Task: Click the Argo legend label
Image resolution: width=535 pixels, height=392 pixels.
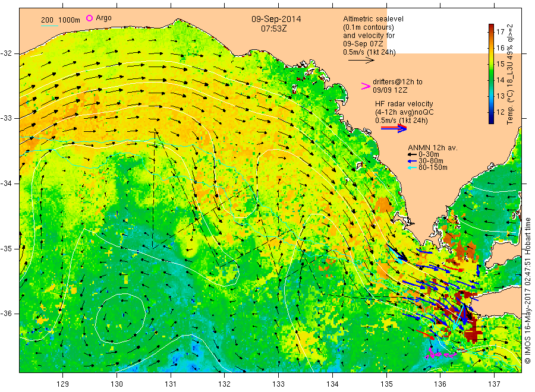Action: point(103,18)
